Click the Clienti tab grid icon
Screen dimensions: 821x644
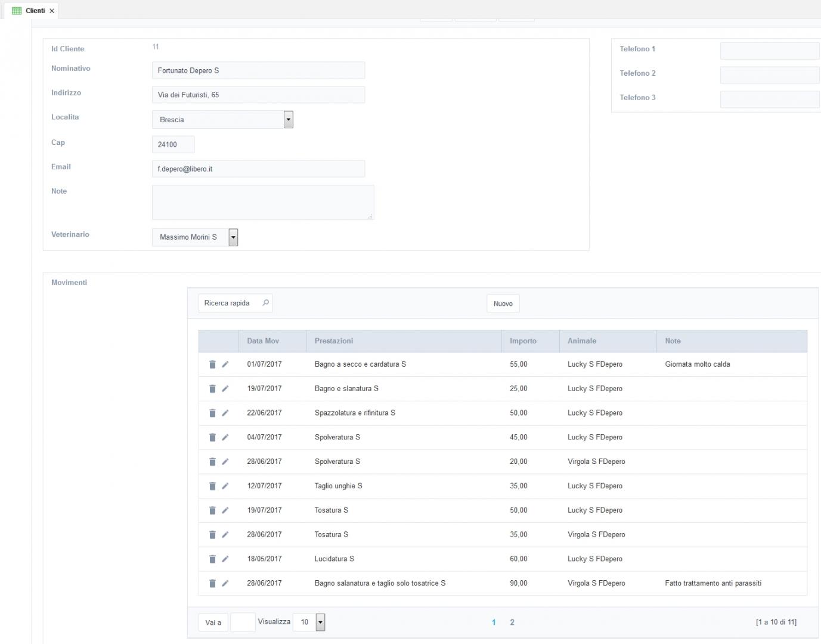(x=17, y=11)
